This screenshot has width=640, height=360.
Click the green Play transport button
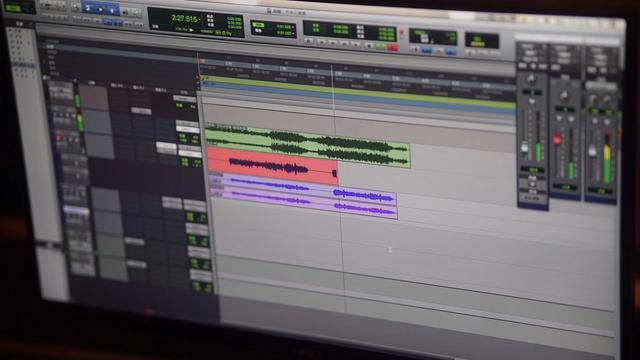380,47
